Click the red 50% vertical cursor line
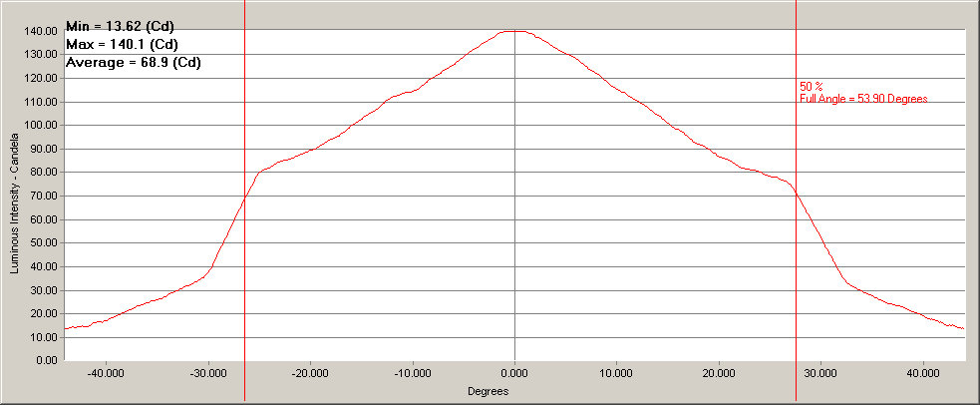This screenshot has width=980, height=405. [796, 249]
